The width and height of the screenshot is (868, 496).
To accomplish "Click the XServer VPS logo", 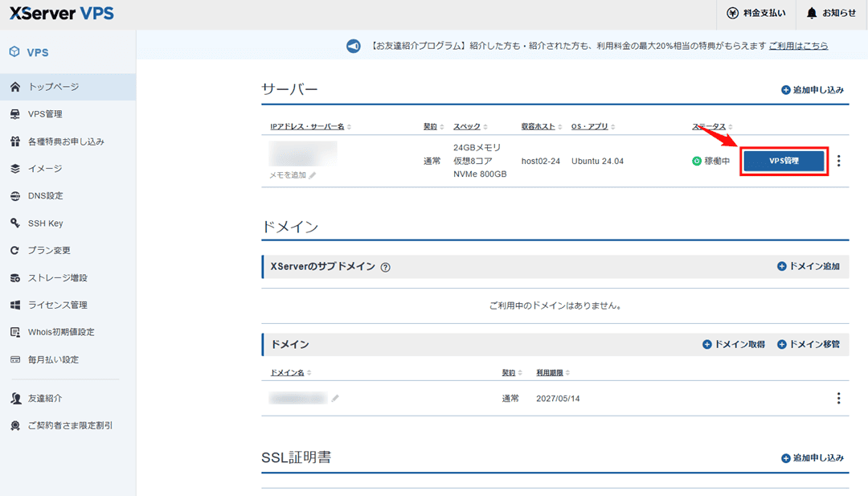I will [x=61, y=14].
